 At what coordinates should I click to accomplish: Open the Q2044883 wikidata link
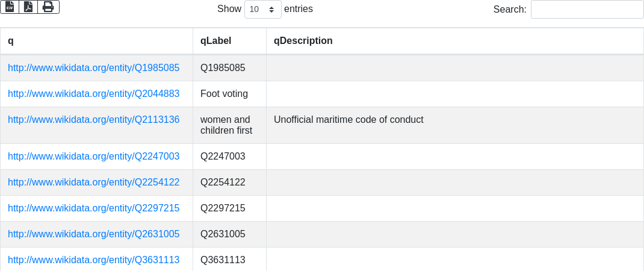click(94, 94)
